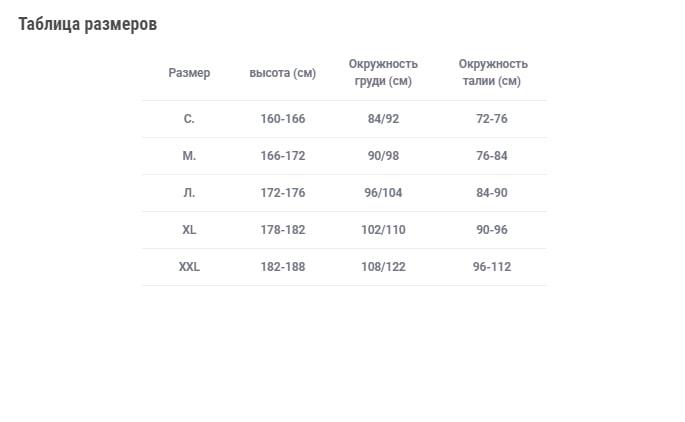Screen dimensions: 685x422
Task: Select the Окружность груди (см) header
Action: click(383, 73)
